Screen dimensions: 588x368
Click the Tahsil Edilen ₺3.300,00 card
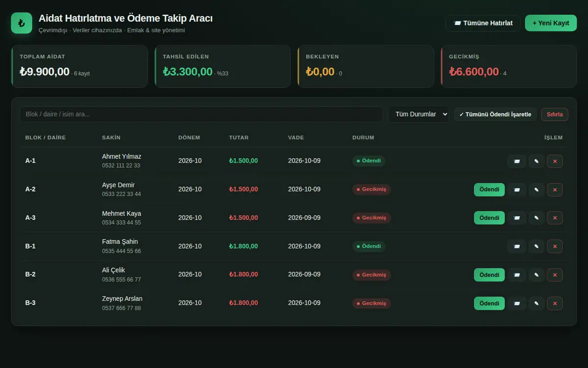[223, 67]
